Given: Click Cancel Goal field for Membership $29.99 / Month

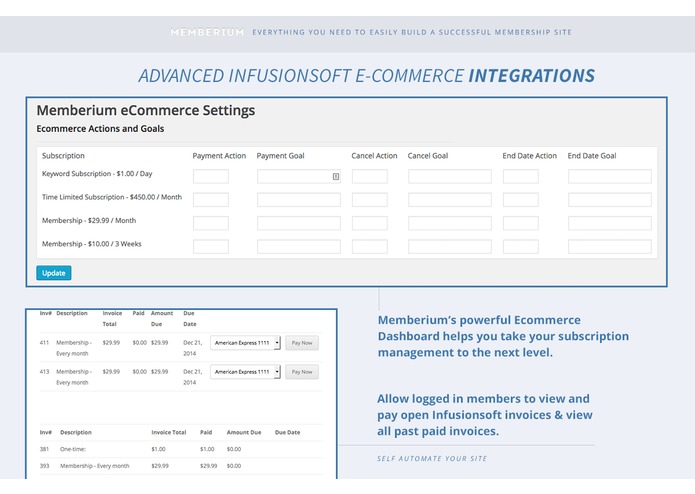Looking at the screenshot, I should 450,223.
